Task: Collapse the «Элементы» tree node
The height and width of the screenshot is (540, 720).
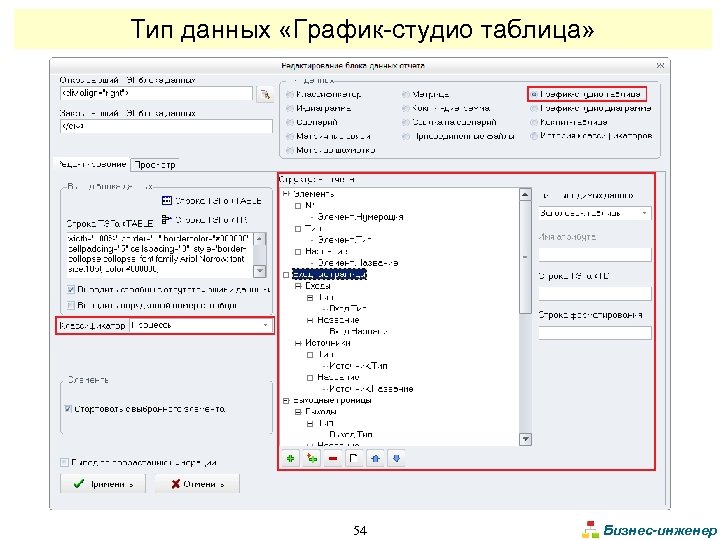Action: tap(286, 194)
